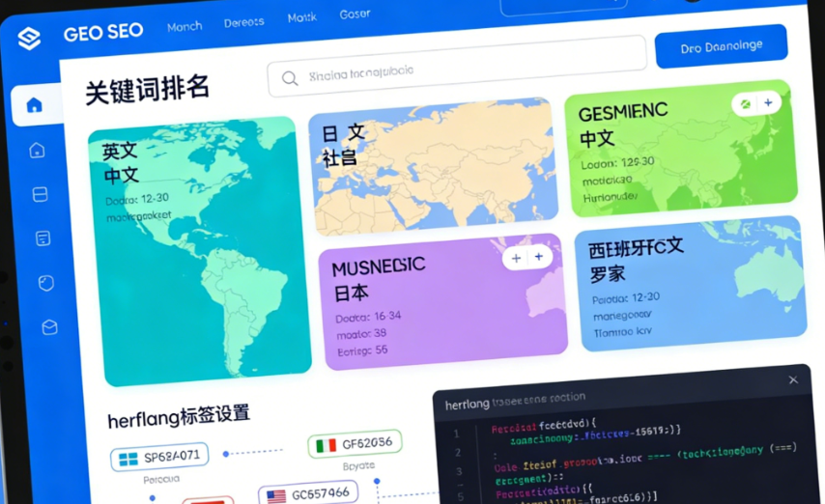Click the gray plus on MUSNEDSIC card
Image resolution: width=825 pixels, height=504 pixels.
pos(516,259)
